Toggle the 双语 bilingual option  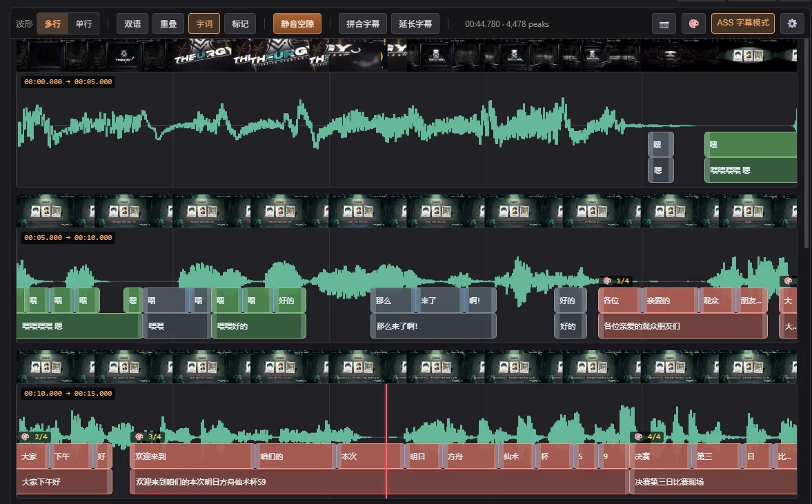(132, 24)
